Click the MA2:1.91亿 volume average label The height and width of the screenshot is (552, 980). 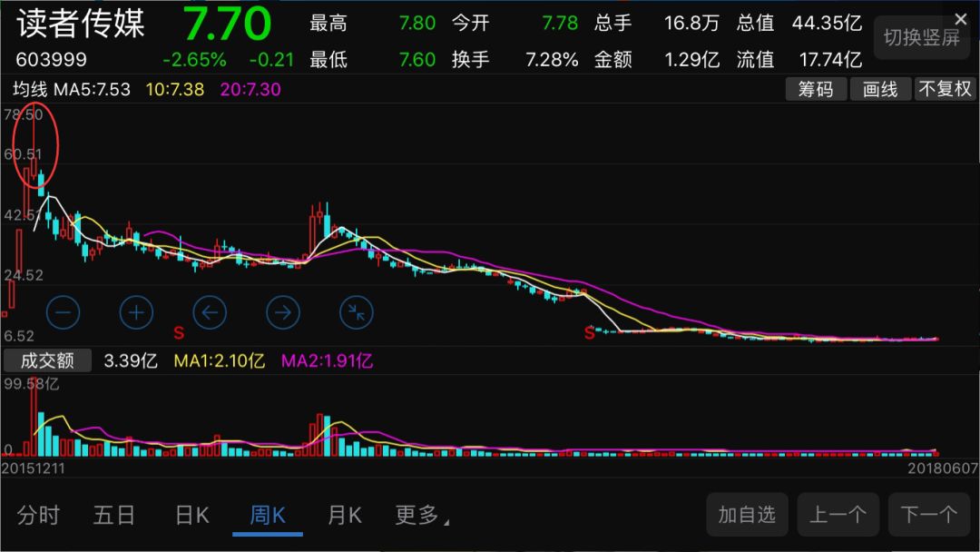click(x=327, y=360)
